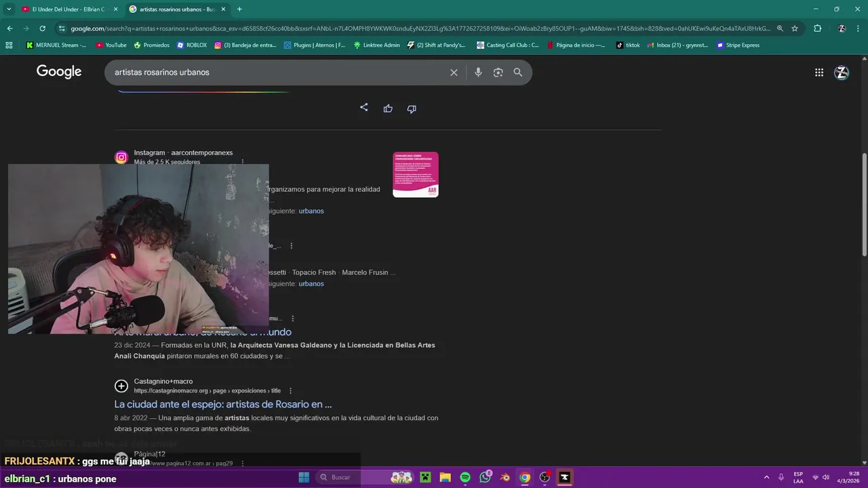Open the Shift at Pandy's bookmark
Screen dimensions: 868x488
(x=437, y=45)
